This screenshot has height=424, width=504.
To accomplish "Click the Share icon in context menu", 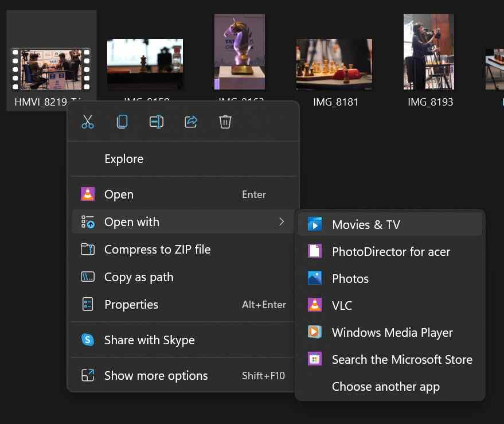I will [191, 122].
